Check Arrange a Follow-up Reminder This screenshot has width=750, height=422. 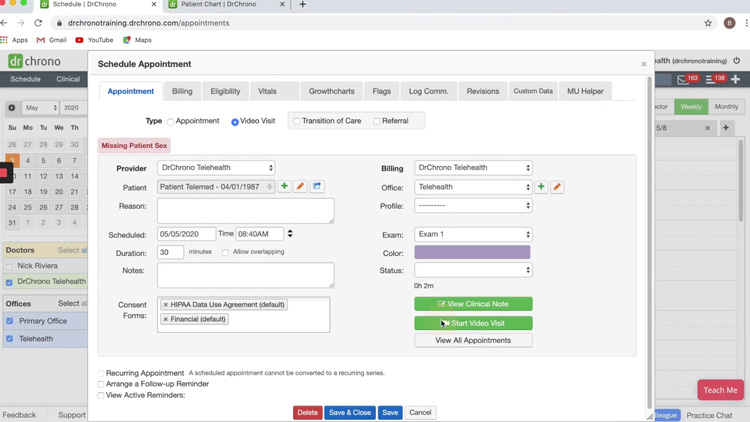coord(100,384)
